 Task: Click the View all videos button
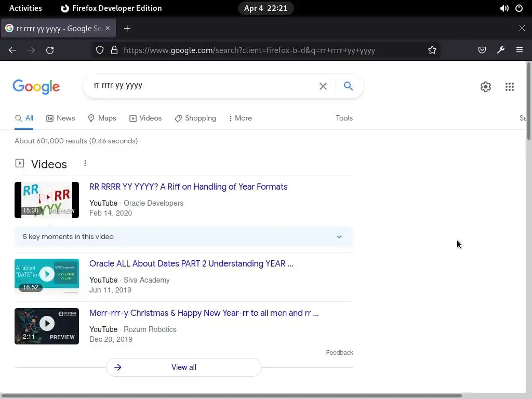[x=183, y=367]
